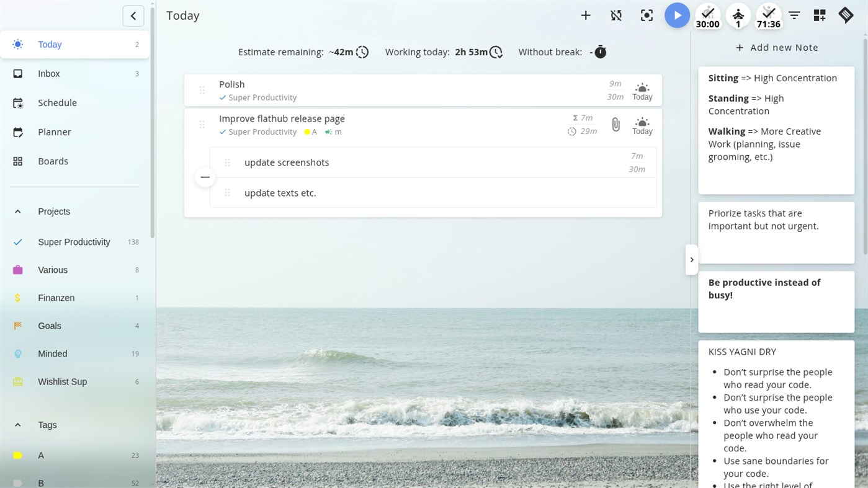The width and height of the screenshot is (868, 488).
Task: Expand the right side panel arrow
Action: coord(692,260)
